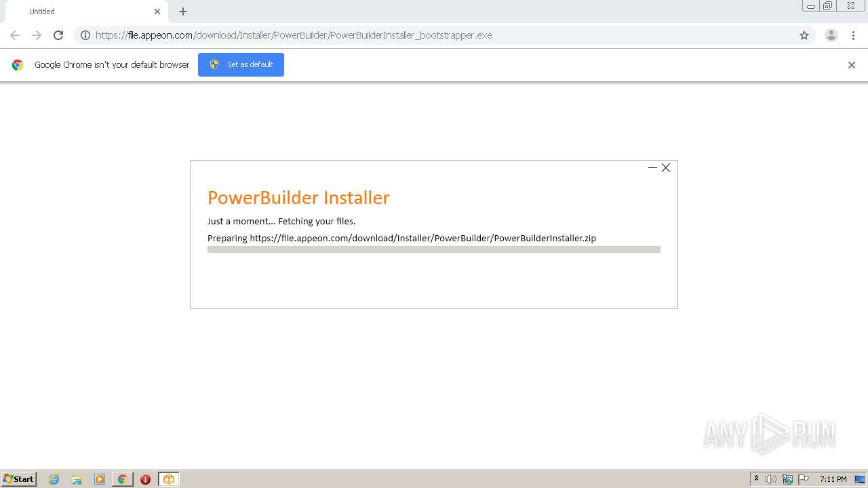The width and height of the screenshot is (868, 488).
Task: Click the browser Forward arrow
Action: pos(37,35)
